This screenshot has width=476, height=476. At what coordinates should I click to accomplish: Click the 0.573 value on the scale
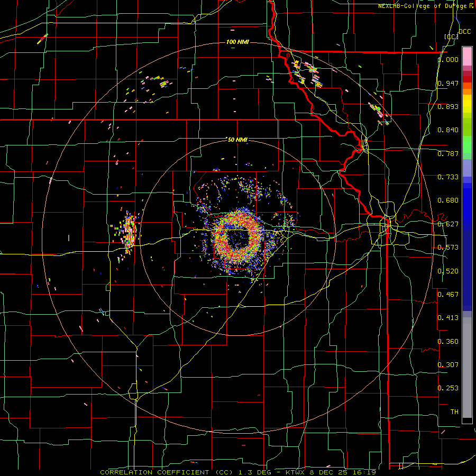tap(448, 248)
